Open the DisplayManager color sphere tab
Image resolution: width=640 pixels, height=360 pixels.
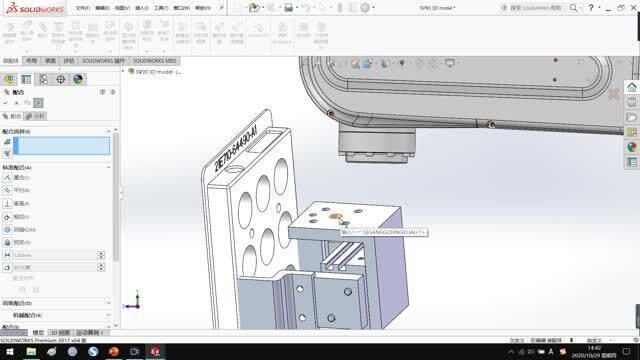tap(78, 79)
